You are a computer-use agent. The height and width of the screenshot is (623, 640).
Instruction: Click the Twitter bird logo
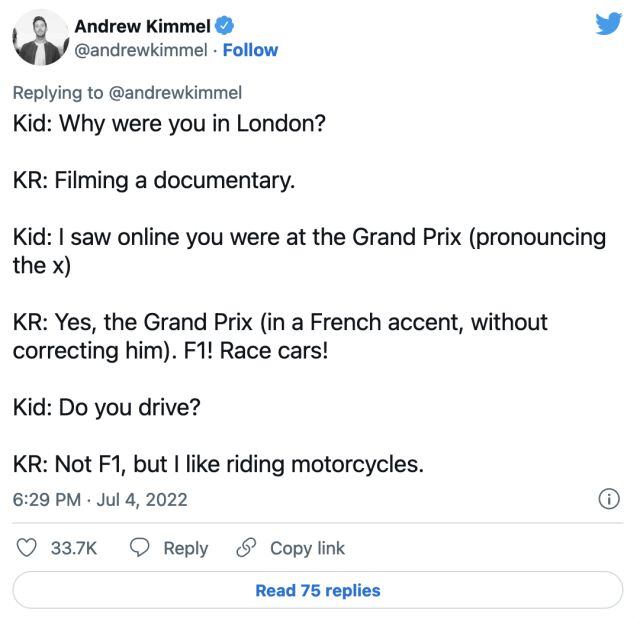pos(608,24)
